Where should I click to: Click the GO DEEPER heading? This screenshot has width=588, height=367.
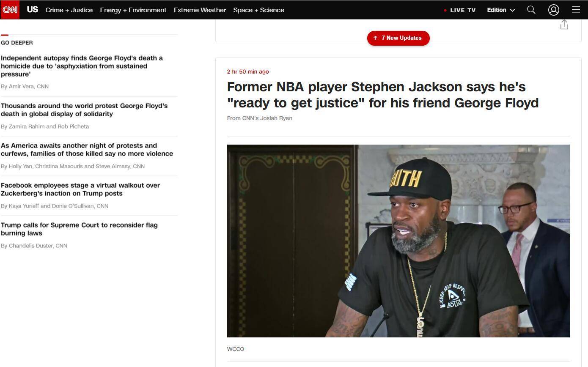[17, 43]
